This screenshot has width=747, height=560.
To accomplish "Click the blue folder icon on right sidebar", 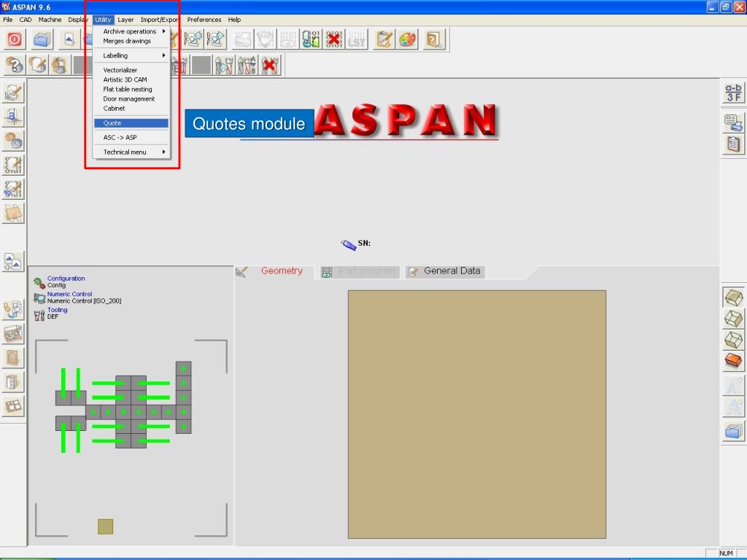I will [x=733, y=432].
